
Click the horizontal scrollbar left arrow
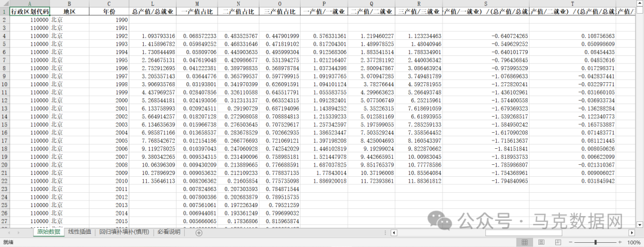[x=394, y=233]
